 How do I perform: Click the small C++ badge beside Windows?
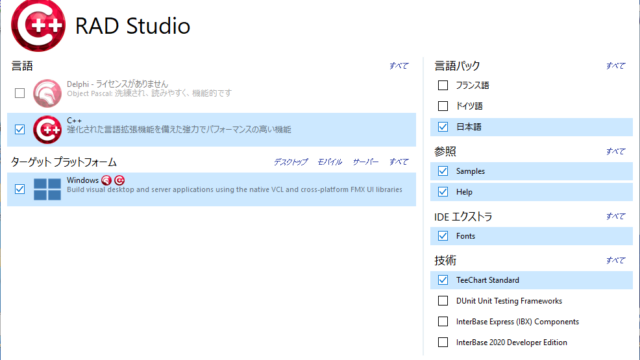click(119, 180)
